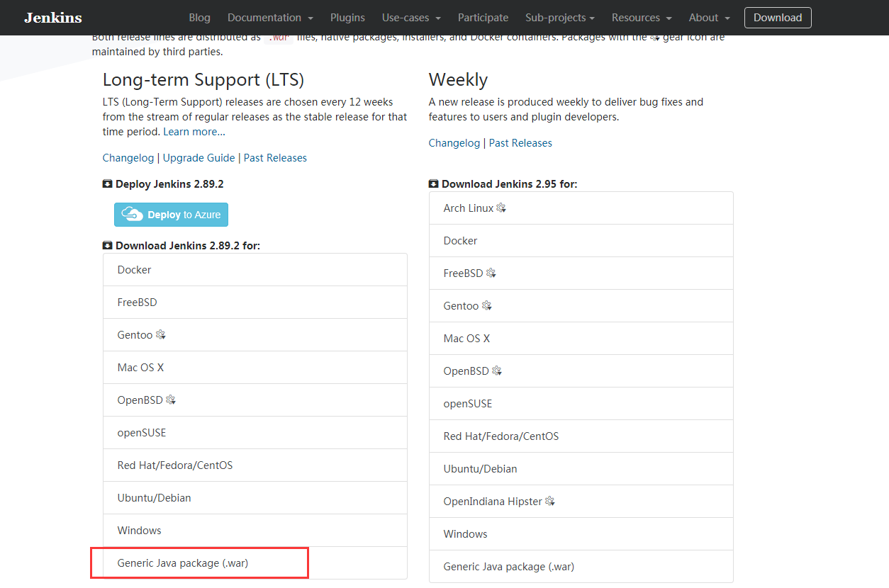
Task: Expand the Documentation dropdown menu
Action: 270,18
